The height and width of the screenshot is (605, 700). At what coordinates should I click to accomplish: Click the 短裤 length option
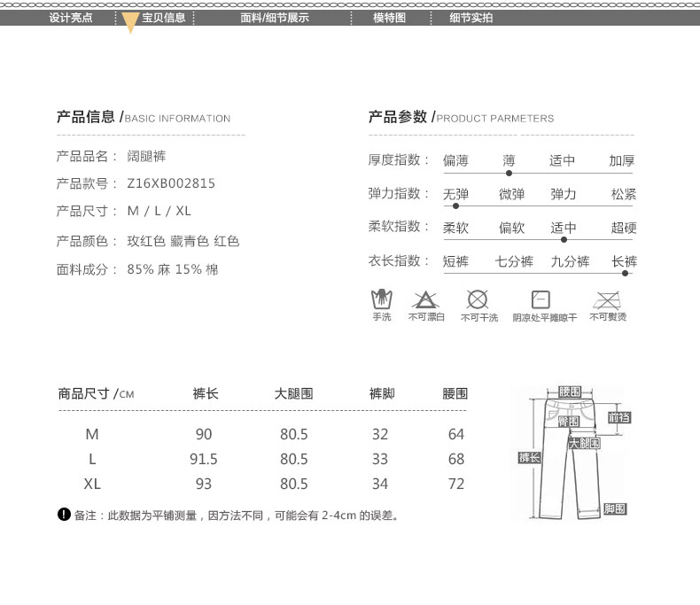click(455, 261)
